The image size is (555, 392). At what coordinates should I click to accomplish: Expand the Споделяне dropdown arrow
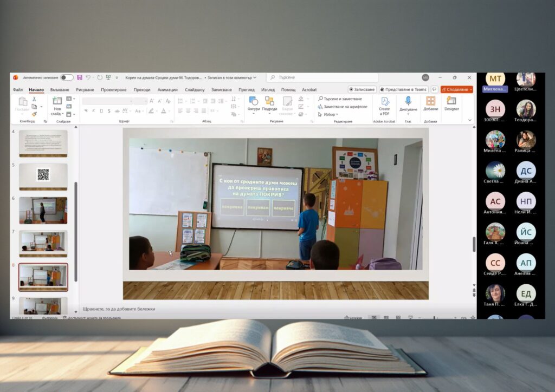(x=470, y=89)
